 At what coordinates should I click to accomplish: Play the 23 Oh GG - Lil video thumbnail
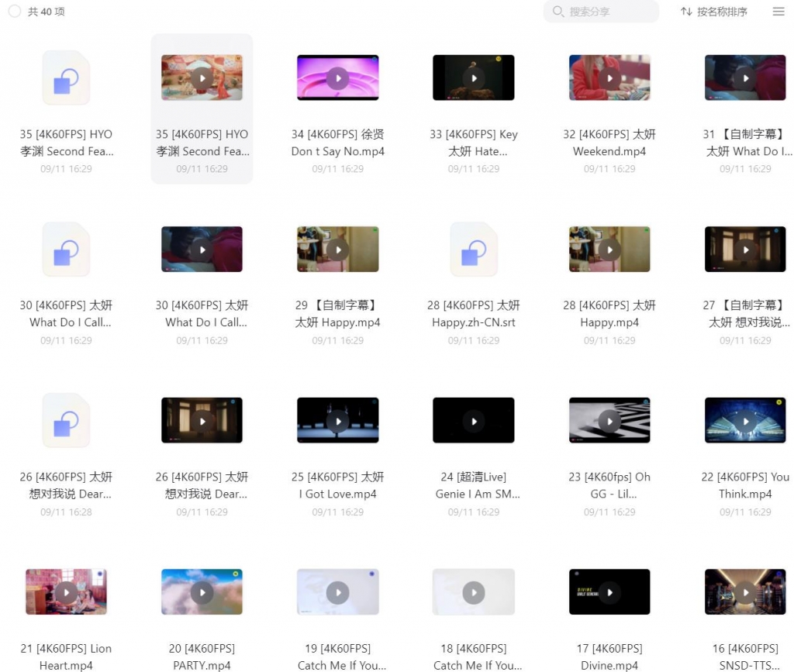click(x=609, y=421)
